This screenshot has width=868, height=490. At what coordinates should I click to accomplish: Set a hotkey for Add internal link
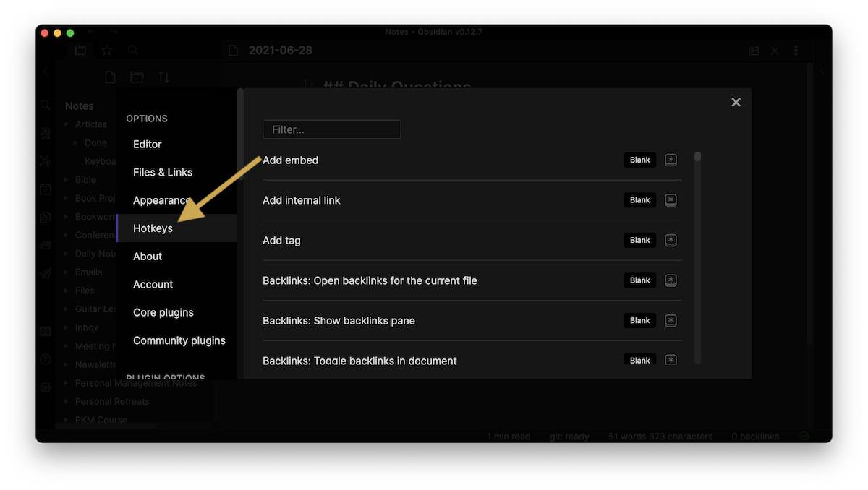pyautogui.click(x=671, y=200)
